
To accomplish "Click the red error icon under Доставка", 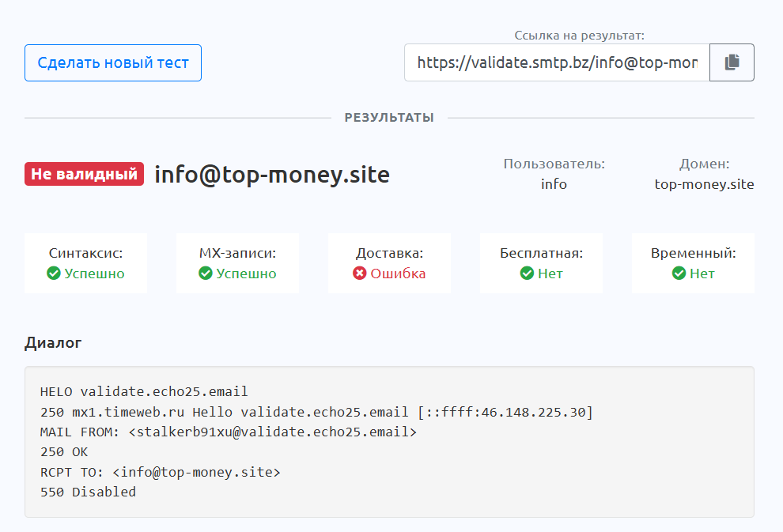I will point(360,274).
